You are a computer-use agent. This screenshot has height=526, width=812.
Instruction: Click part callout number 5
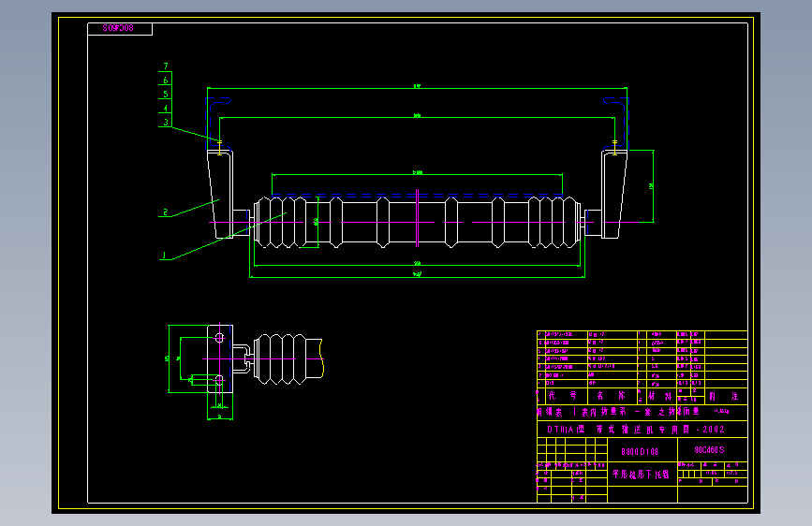point(166,95)
